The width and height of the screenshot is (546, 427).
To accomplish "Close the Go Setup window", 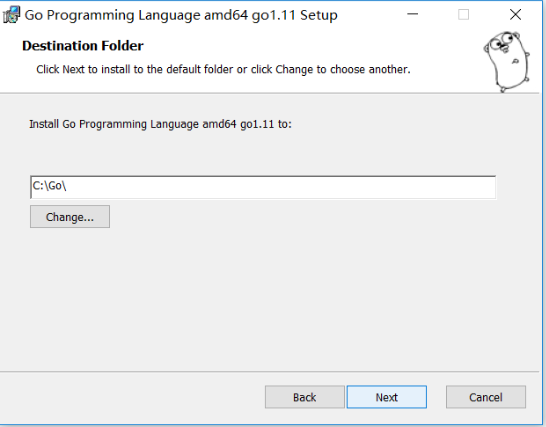I will coord(515,14).
